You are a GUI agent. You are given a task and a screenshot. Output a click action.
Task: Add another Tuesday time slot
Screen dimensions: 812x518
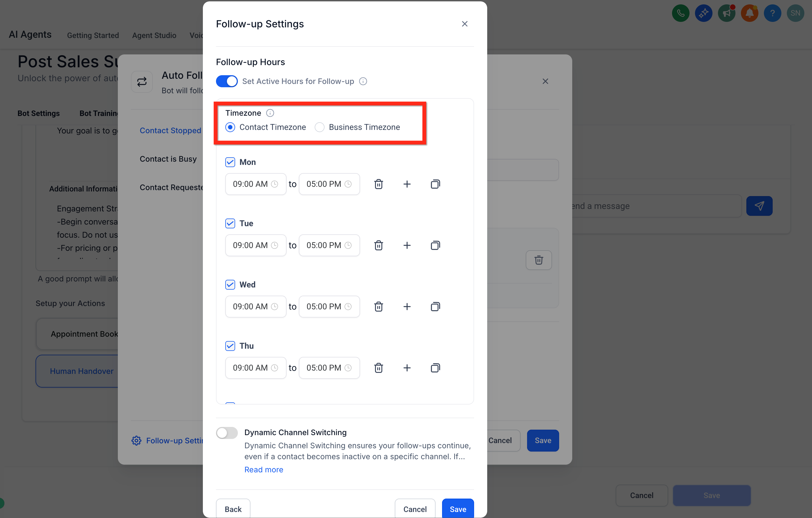(x=407, y=245)
